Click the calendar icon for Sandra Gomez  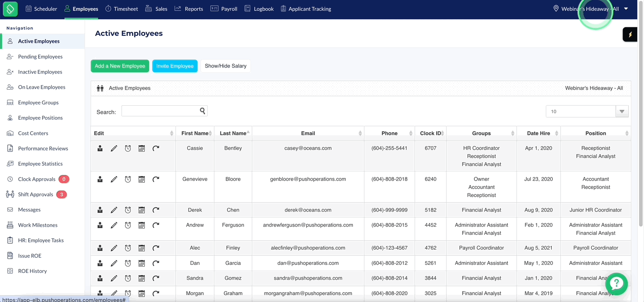pyautogui.click(x=142, y=279)
